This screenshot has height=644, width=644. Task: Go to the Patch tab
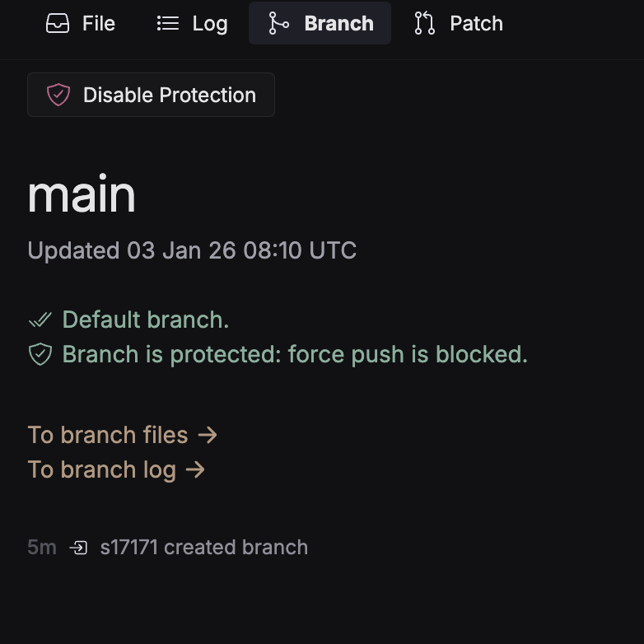476,23
